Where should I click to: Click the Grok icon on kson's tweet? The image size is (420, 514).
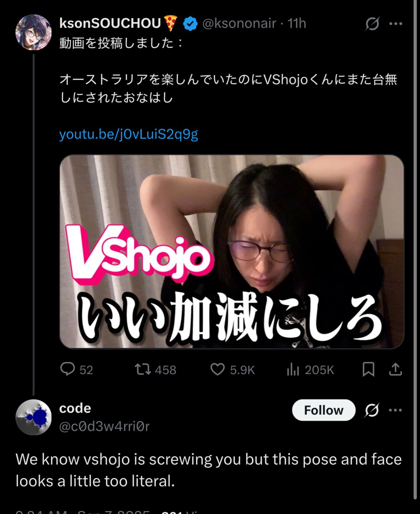coord(372,24)
